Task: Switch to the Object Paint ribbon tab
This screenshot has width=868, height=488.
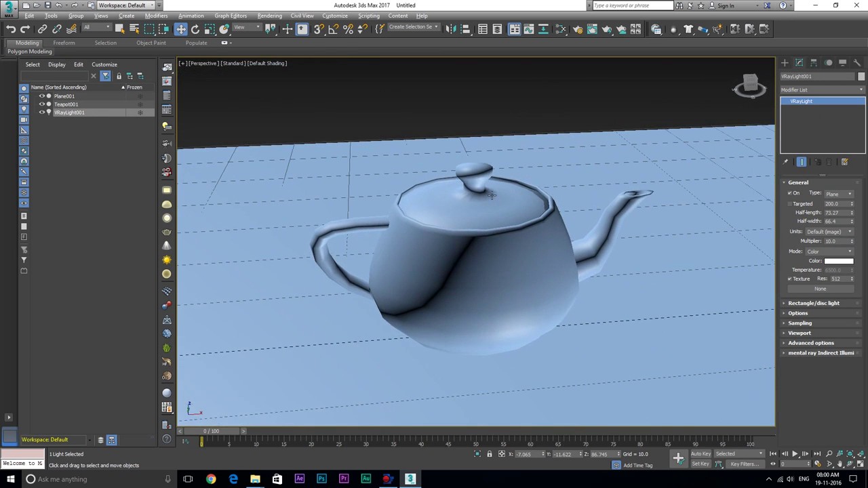Action: pos(151,43)
